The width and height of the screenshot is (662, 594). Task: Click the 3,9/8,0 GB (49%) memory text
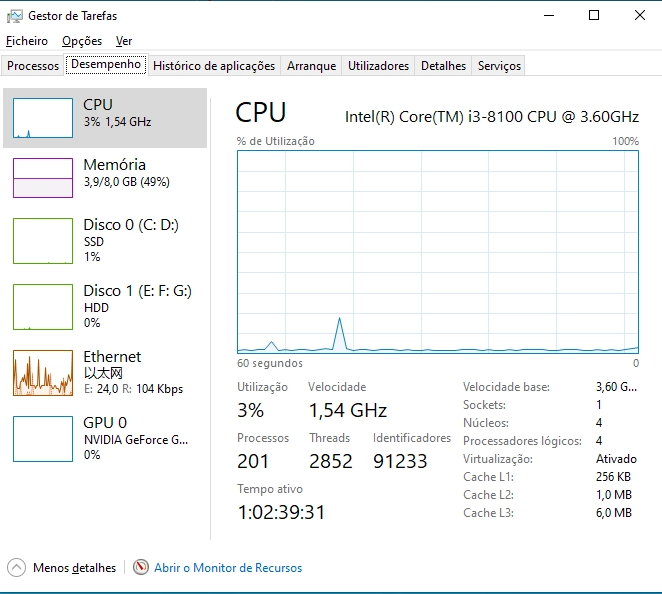(127, 182)
